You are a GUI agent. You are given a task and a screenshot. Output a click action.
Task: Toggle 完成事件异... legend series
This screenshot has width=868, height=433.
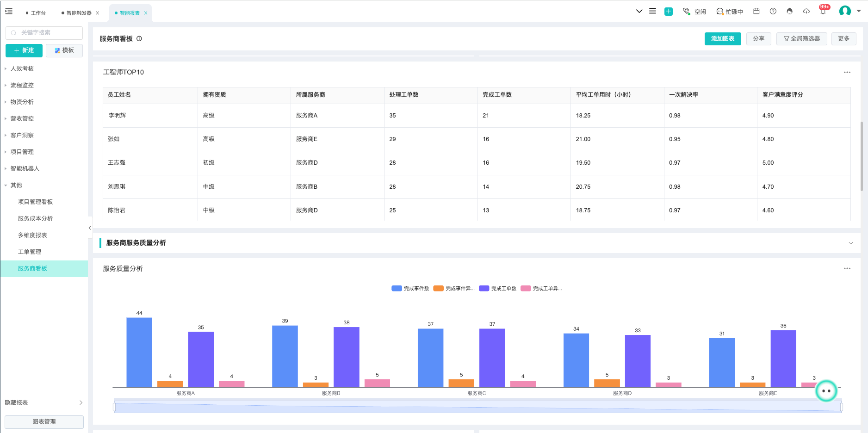click(454, 288)
